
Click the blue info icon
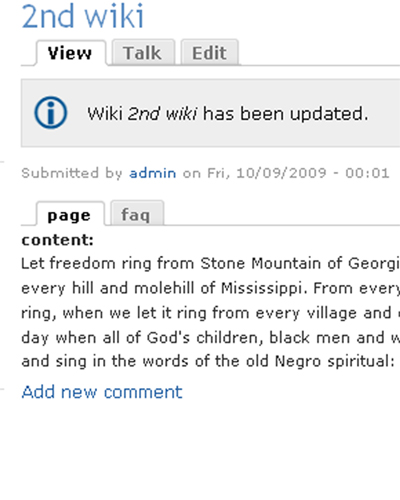51,112
